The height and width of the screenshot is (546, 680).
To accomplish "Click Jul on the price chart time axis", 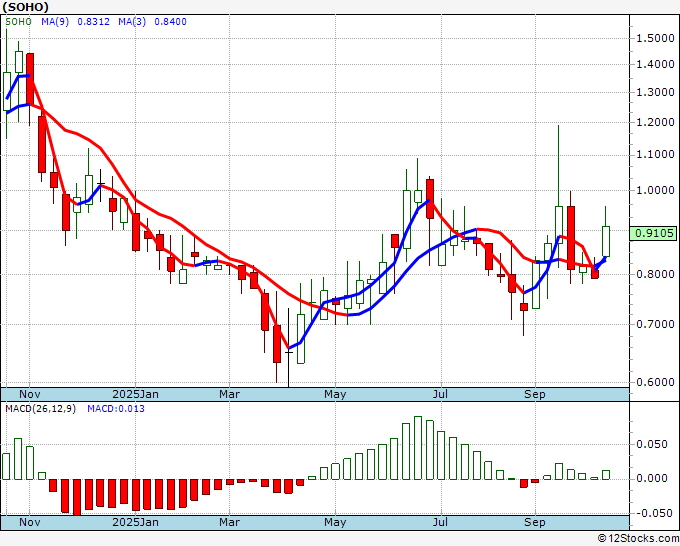I will click(441, 394).
